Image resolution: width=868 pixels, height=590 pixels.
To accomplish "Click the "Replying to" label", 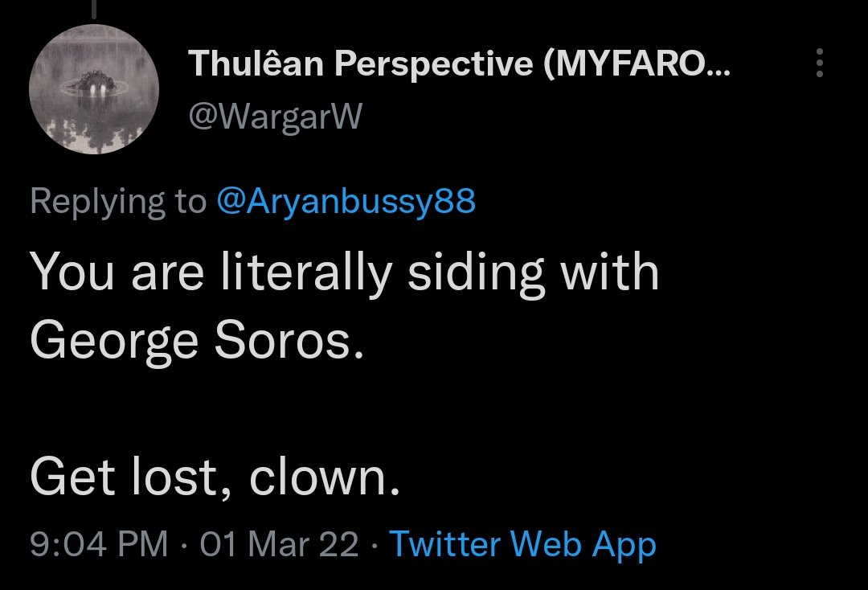I will tap(117, 201).
